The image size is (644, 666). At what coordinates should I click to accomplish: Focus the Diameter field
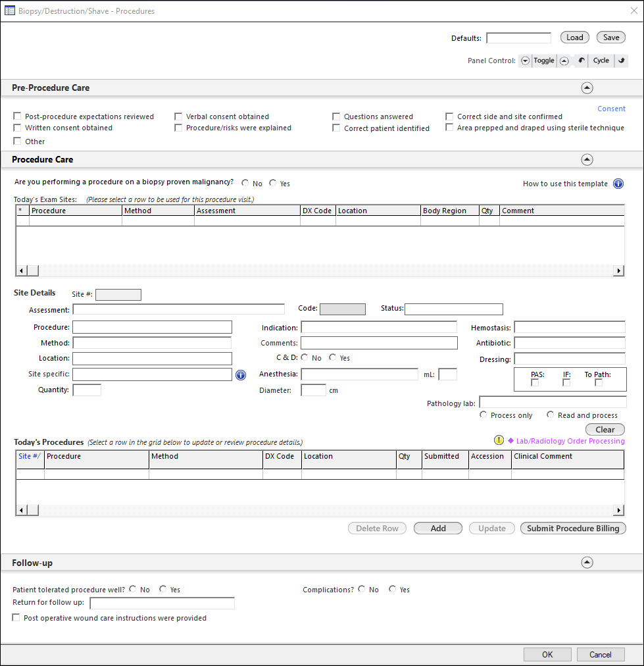click(x=314, y=390)
